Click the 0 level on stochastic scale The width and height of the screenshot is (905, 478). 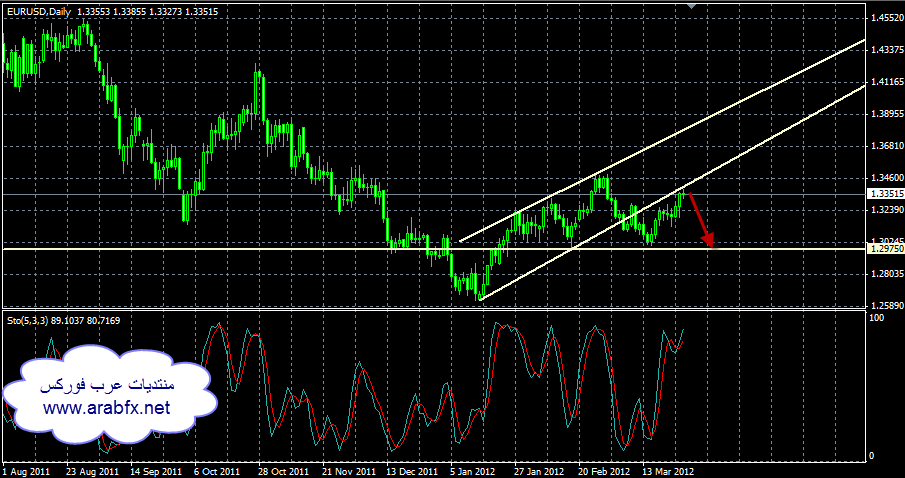tap(872, 456)
